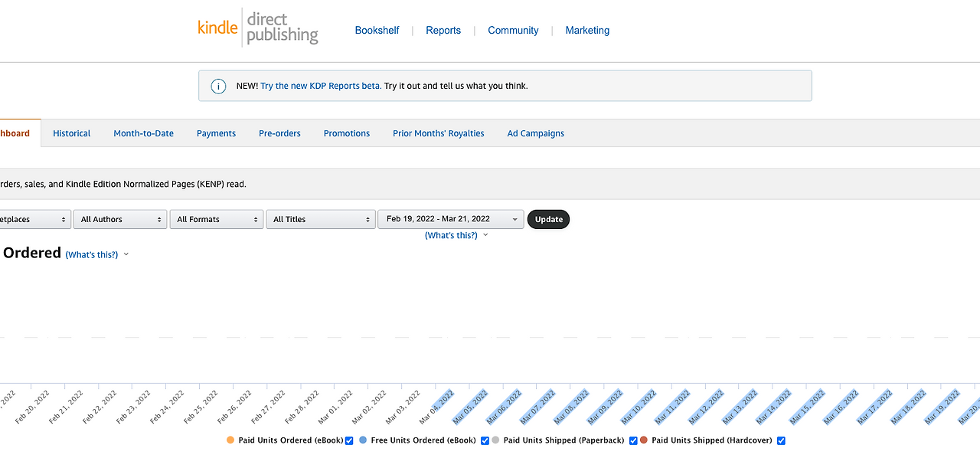Click the 'Mar 04, 2022' axis label
Image resolution: width=980 pixels, height=458 pixels.
tap(436, 407)
